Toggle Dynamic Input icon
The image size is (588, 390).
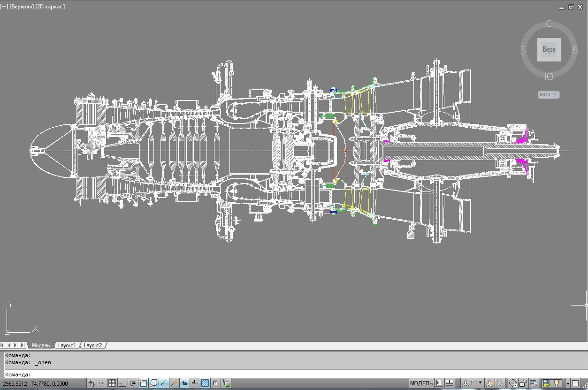(184, 383)
